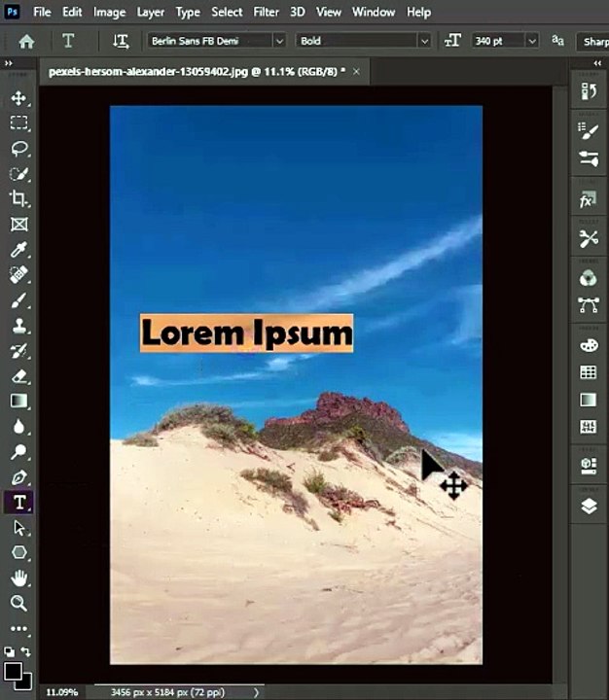This screenshot has width=609, height=700.
Task: Select the Spot Healing Brush tool
Action: [x=18, y=274]
